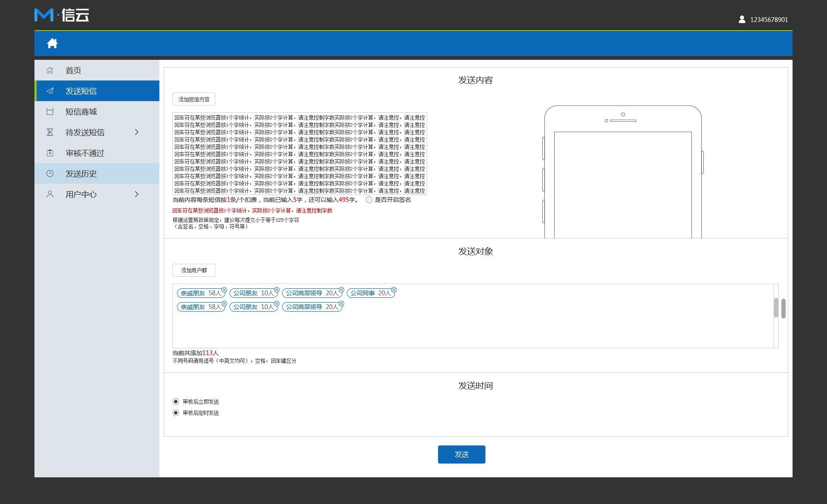The width and height of the screenshot is (827, 504).
Task: Expand 用户中心 sidebar expander
Action: 137,194
